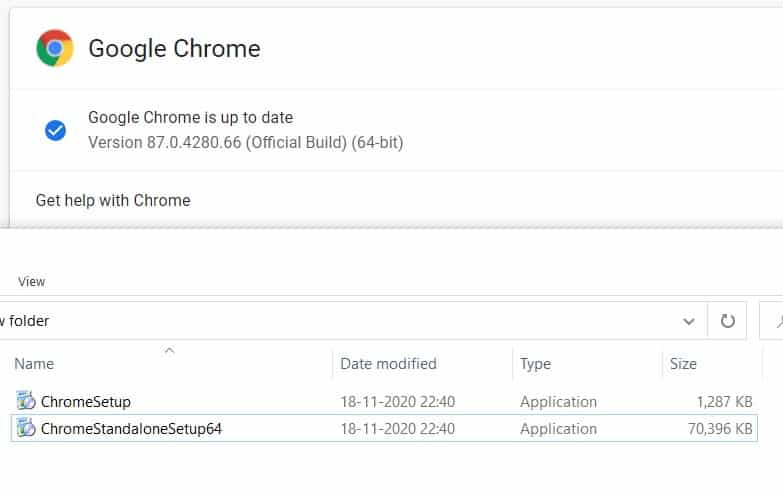Image resolution: width=783 pixels, height=497 pixels.
Task: Open Get help with Chrome
Action: pyautogui.click(x=113, y=200)
